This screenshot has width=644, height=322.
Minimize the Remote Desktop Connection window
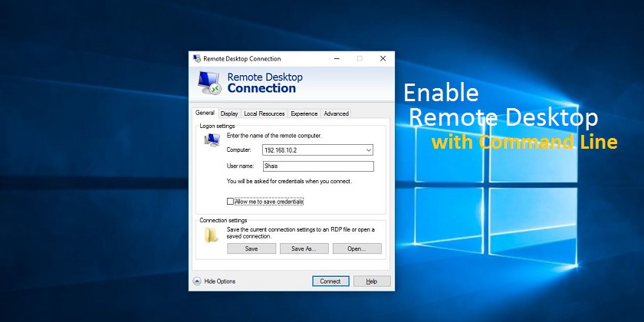pyautogui.click(x=337, y=59)
